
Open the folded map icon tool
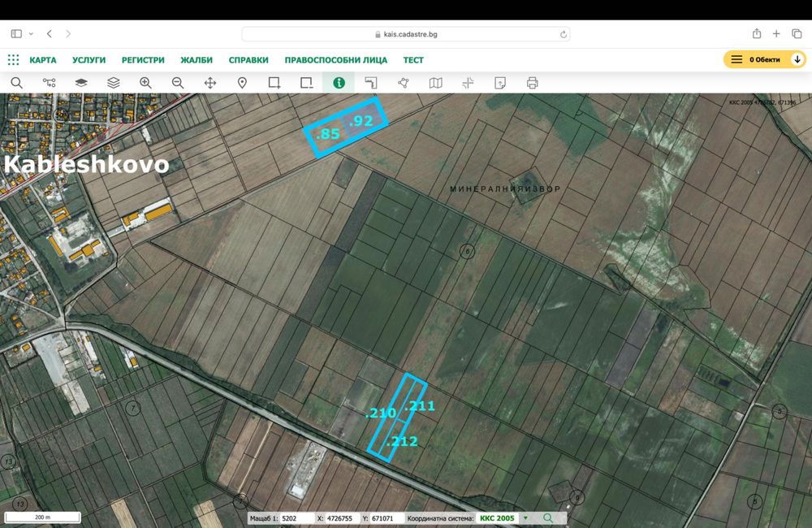point(435,83)
